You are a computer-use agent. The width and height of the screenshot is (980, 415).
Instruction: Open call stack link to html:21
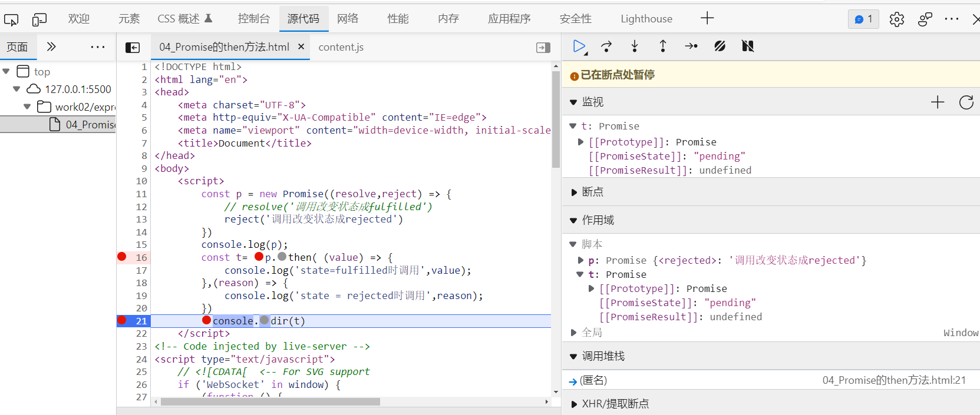pos(894,380)
